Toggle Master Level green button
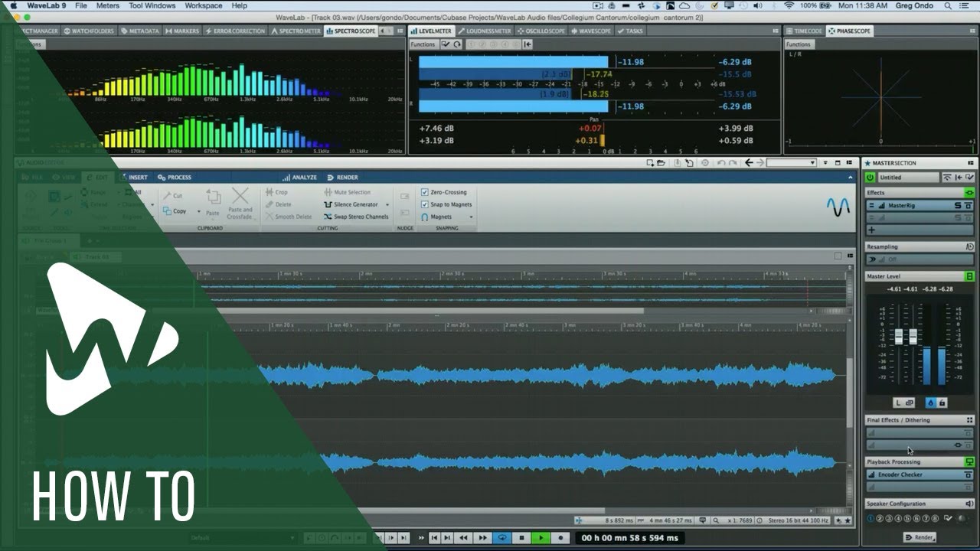The height and width of the screenshot is (551, 980). [969, 276]
